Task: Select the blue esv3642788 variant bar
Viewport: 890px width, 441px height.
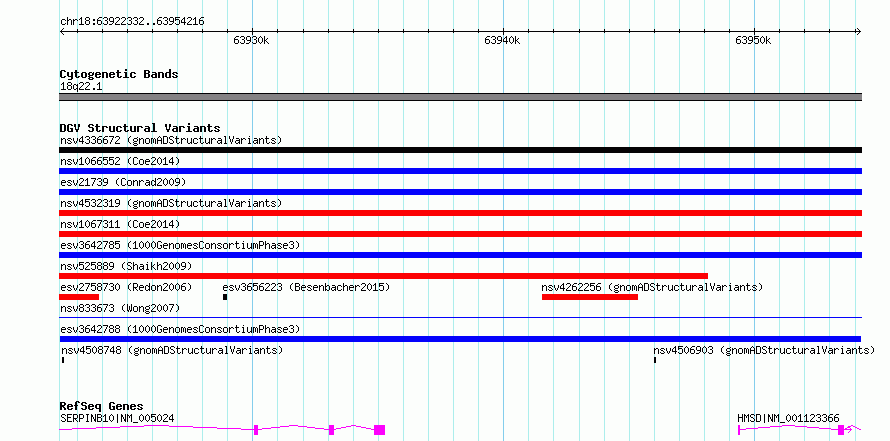Action: point(460,339)
